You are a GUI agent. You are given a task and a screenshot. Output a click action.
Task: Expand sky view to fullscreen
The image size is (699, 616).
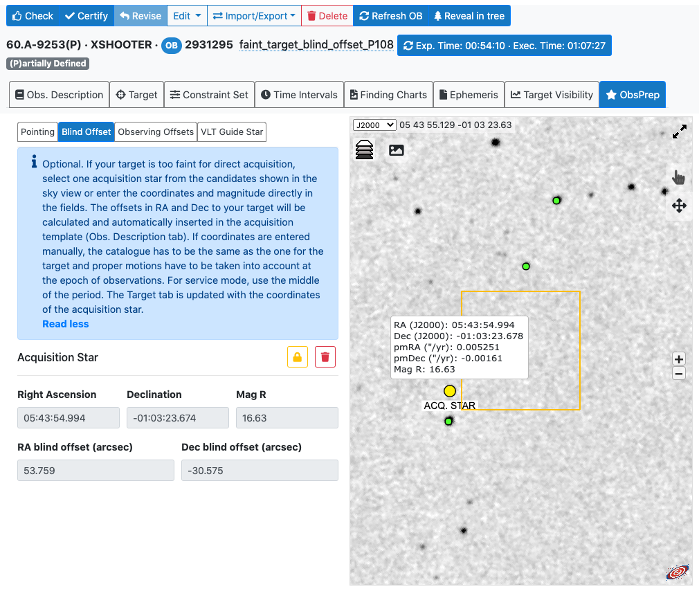(x=680, y=132)
